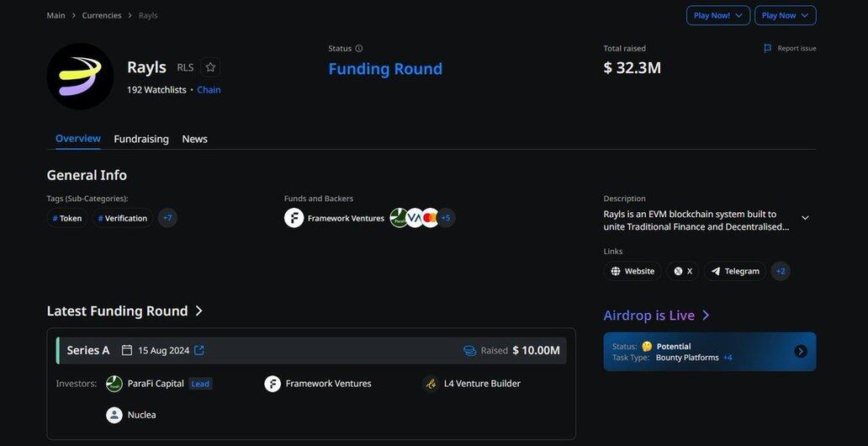Image resolution: width=868 pixels, height=446 pixels.
Task: Click the Status info icon
Action: tap(359, 49)
